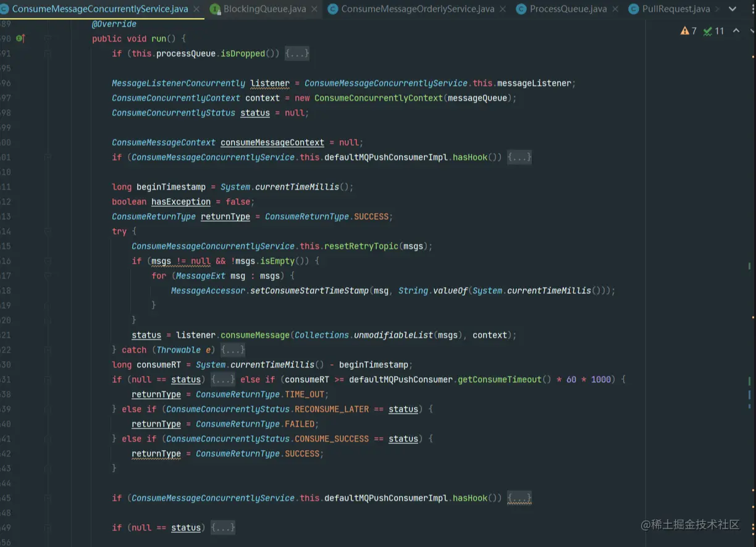
Task: Click the messageQueue constructor argument
Action: pos(477,98)
